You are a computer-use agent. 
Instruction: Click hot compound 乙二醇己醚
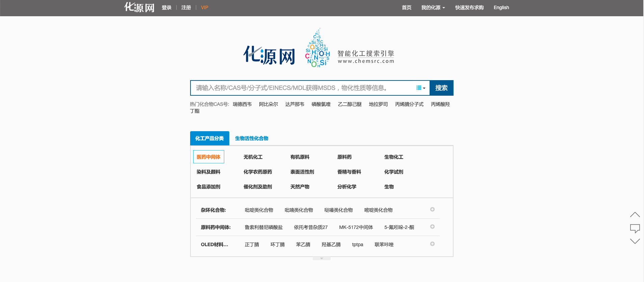350,104
